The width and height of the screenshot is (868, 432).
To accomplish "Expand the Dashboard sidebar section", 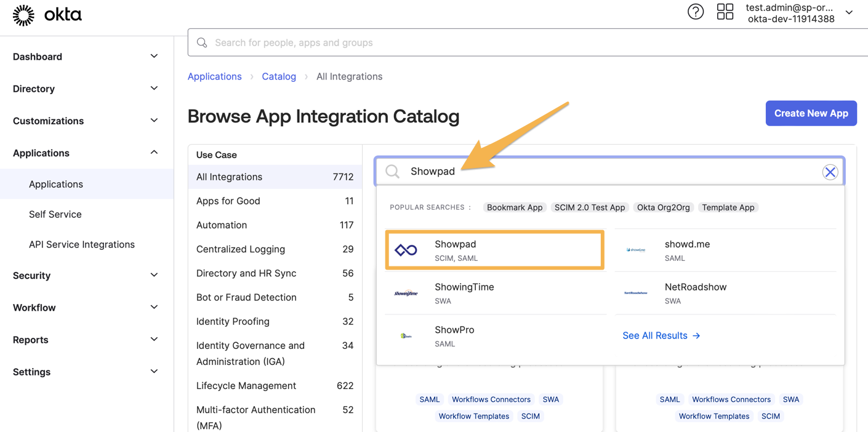I will tap(86, 57).
